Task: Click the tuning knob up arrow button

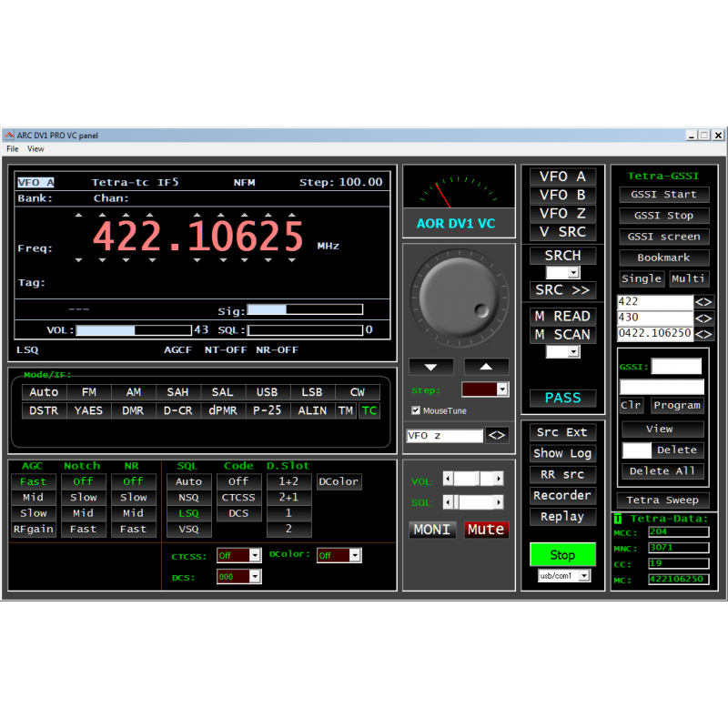Action: click(486, 367)
